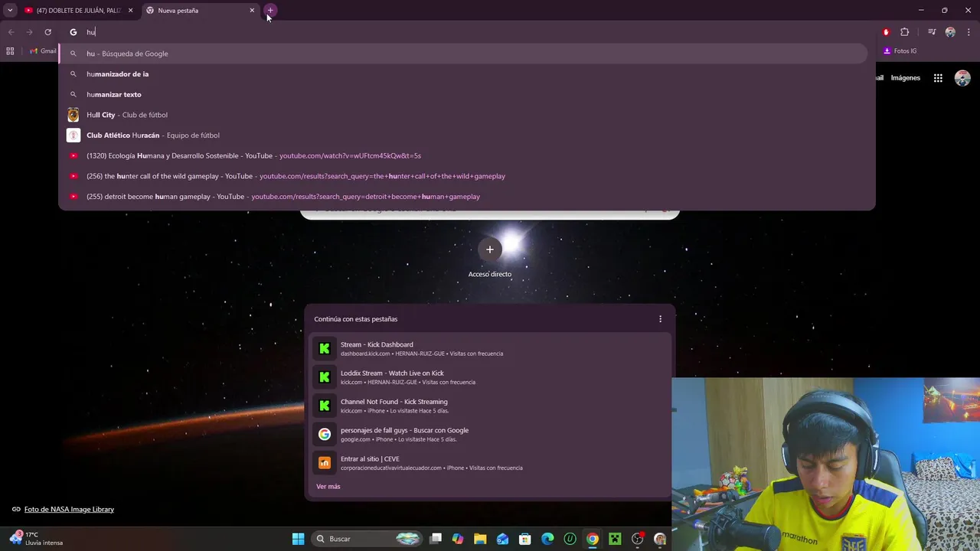Screen dimensions: 980x551
Task: Open the apps grid in bookmarks bar
Action: pyautogui.click(x=10, y=51)
